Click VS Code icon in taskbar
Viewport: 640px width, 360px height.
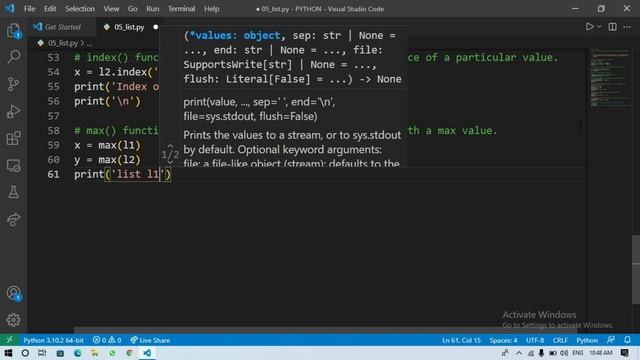click(x=147, y=353)
